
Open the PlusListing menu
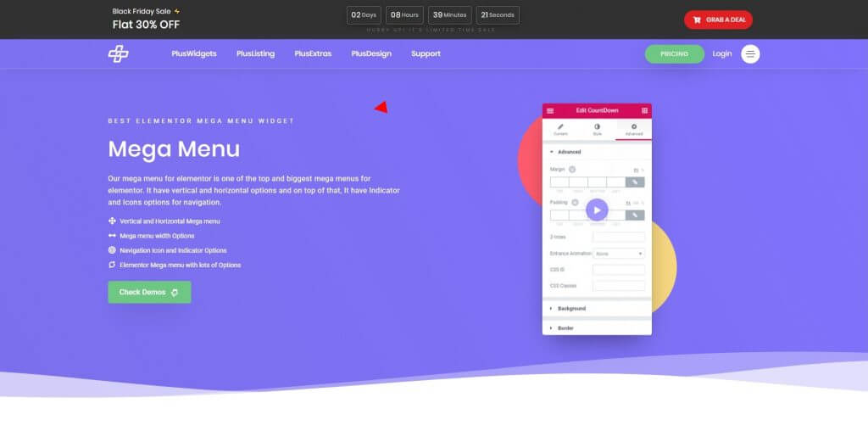[255, 53]
